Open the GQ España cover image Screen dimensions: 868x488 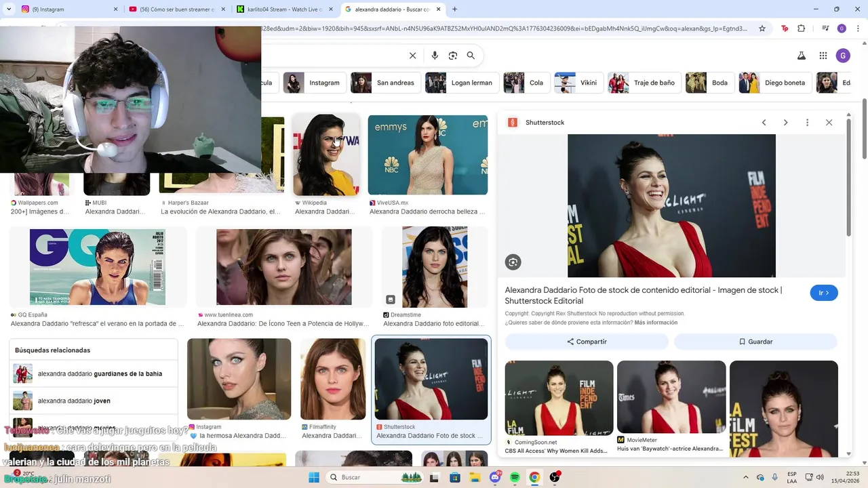[98, 267]
